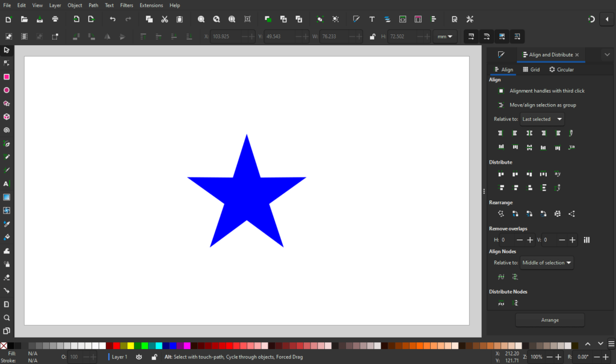
Task: Activate the Star tool in the toolbox
Action: coord(7,103)
